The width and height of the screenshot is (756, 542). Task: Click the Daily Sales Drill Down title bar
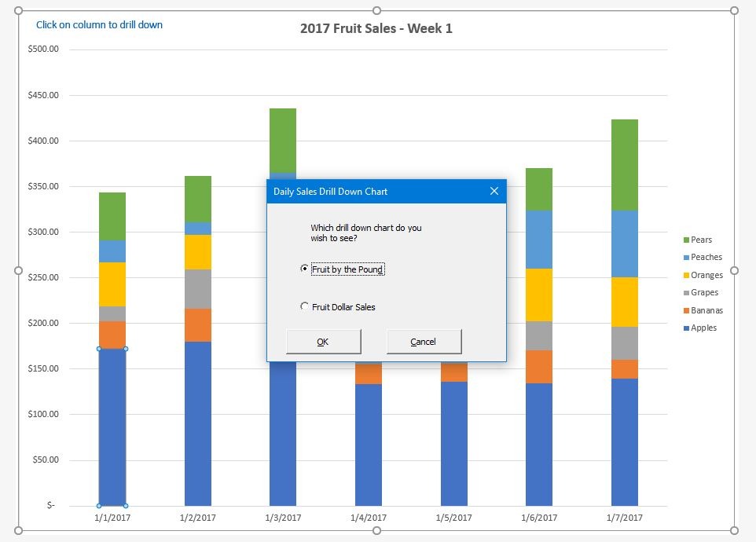pos(338,191)
